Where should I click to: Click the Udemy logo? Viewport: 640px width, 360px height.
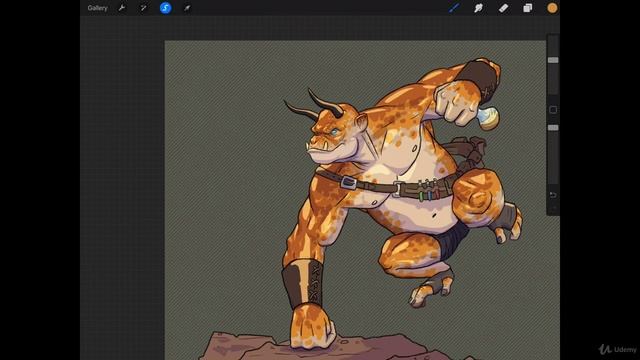coord(618,349)
